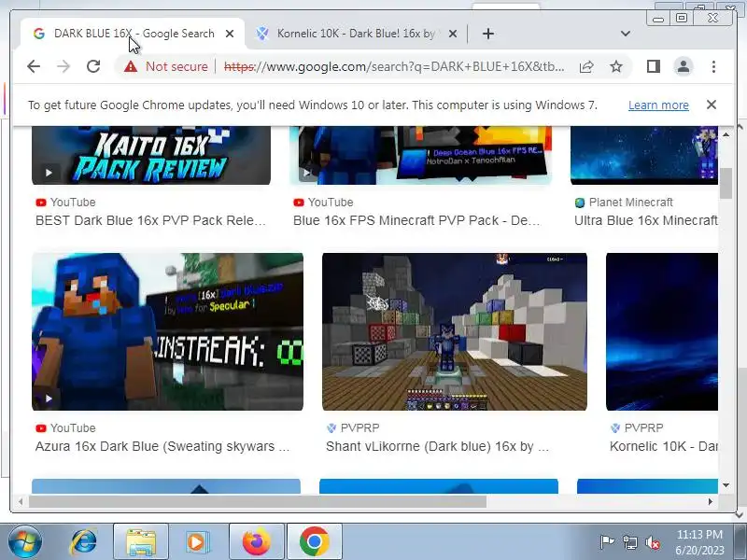Open a new tab with plus button
Image resolution: width=747 pixels, height=560 pixels.
click(x=487, y=34)
